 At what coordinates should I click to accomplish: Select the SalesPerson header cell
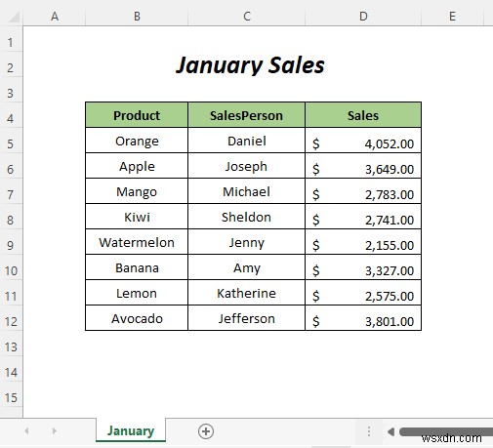tap(246, 115)
